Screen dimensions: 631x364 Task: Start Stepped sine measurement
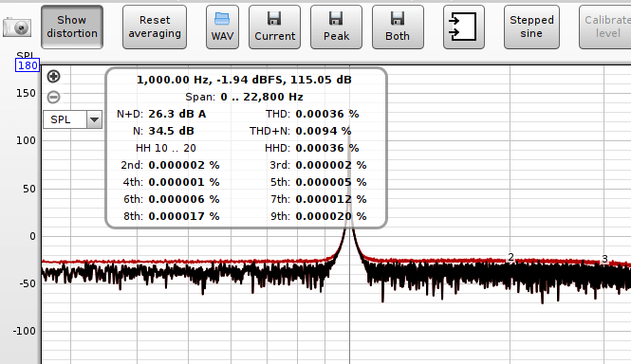click(531, 27)
